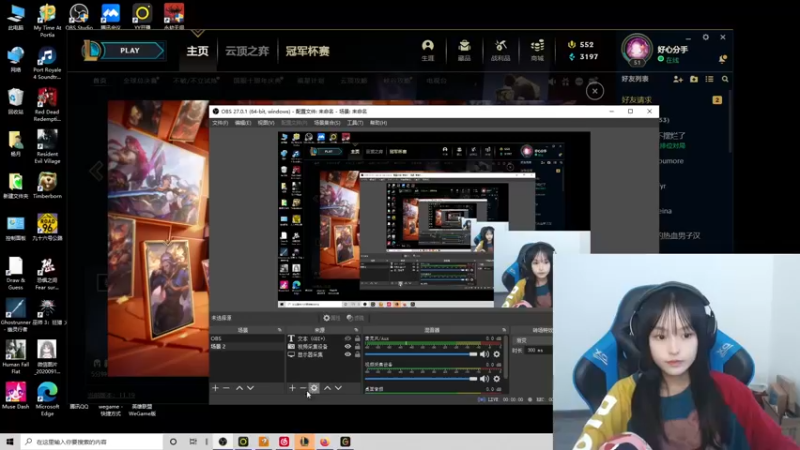Open League of Legends taskbar icon
800x450 pixels.
tap(305, 441)
